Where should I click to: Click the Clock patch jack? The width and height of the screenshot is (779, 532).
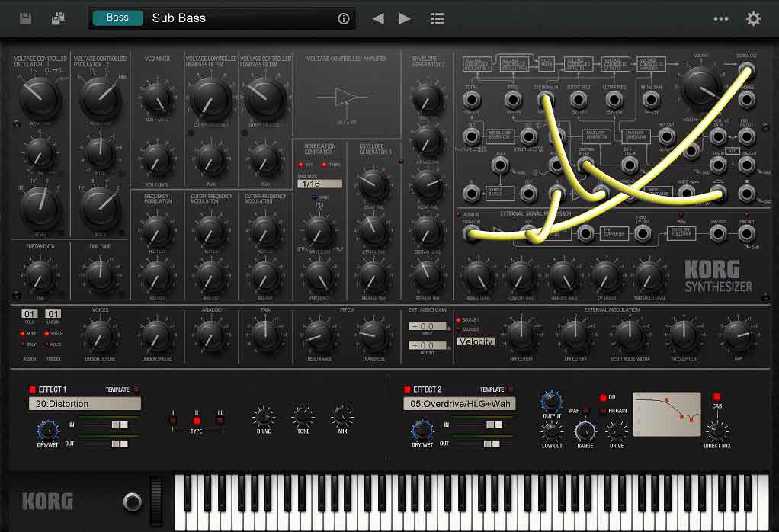tap(500, 165)
